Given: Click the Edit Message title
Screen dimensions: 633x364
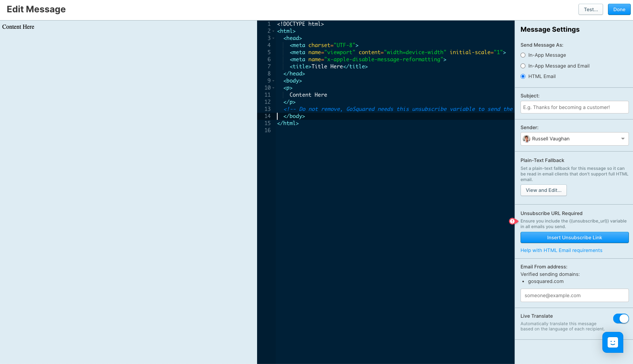Looking at the screenshot, I should pyautogui.click(x=36, y=9).
